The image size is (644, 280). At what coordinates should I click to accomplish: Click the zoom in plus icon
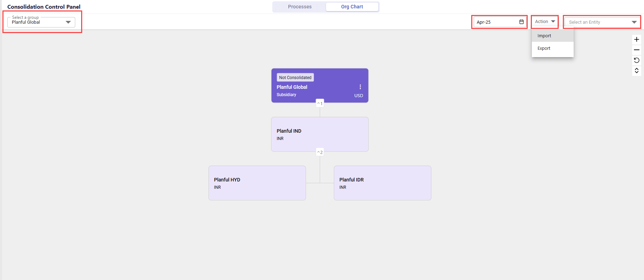tap(636, 39)
